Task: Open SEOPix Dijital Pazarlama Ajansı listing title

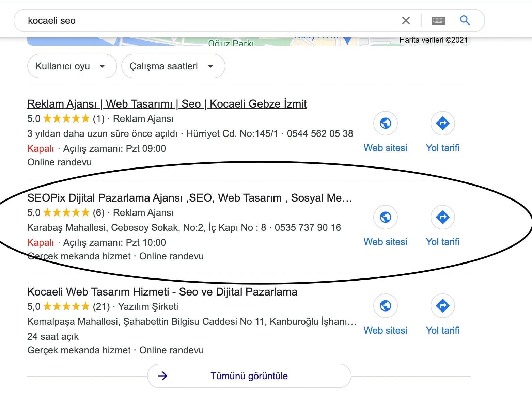Action: click(x=190, y=198)
